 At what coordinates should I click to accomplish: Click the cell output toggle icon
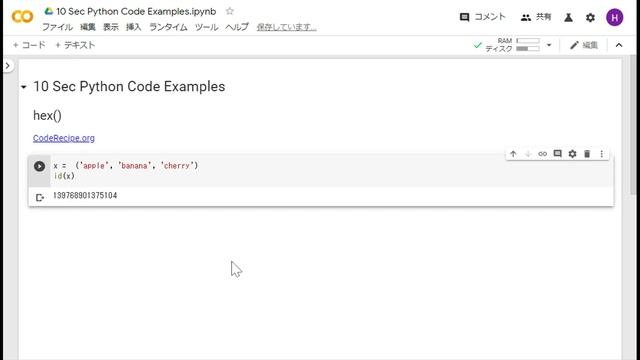tap(40, 198)
